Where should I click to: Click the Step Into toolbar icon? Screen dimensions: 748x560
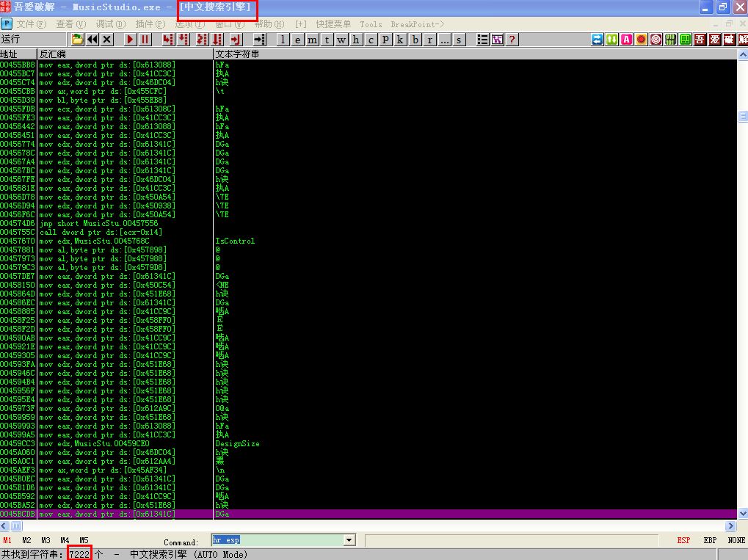click(x=167, y=40)
